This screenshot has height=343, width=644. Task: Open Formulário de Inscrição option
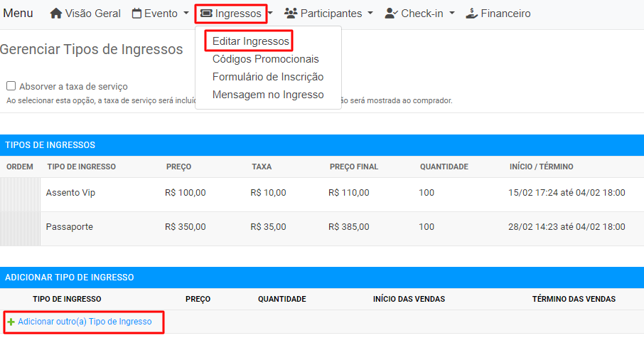[x=268, y=77]
